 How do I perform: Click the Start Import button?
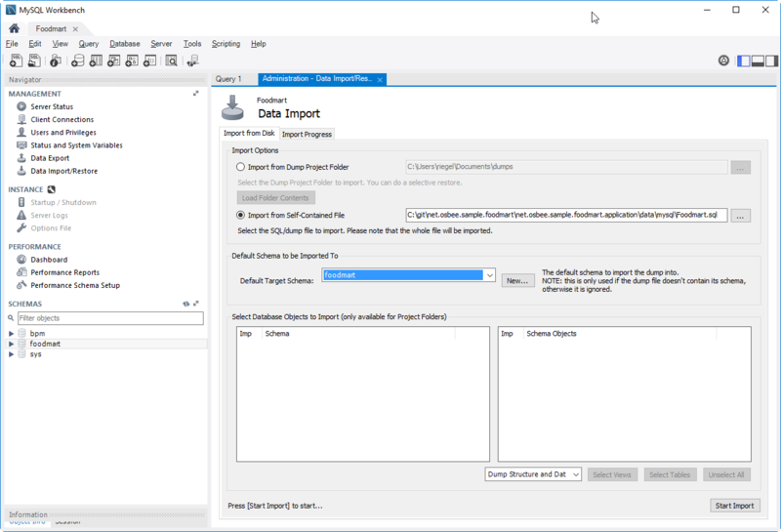pos(735,506)
